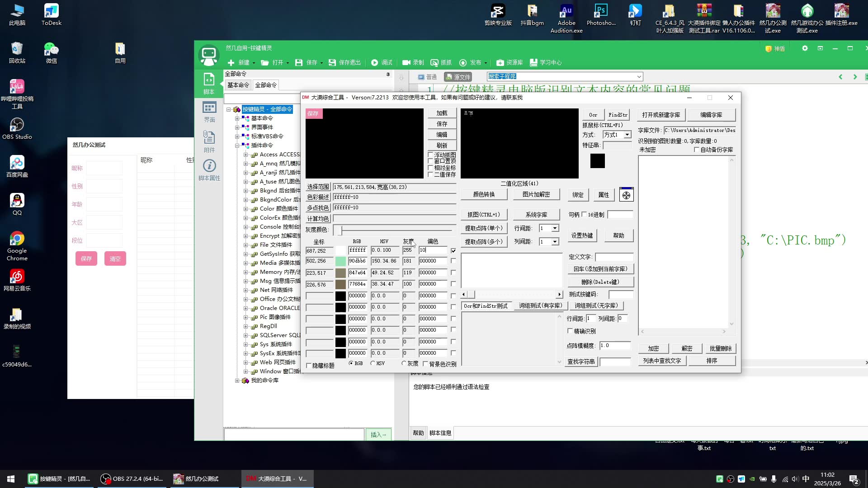This screenshot has height=488, width=868.
Task: Enable 背景色识别 checkbox
Action: (x=425, y=364)
